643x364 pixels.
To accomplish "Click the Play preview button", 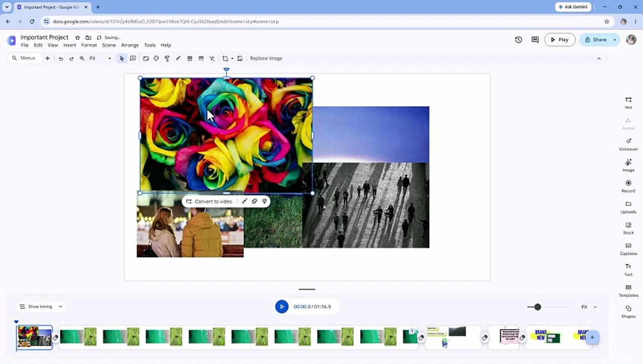I will tap(560, 39).
